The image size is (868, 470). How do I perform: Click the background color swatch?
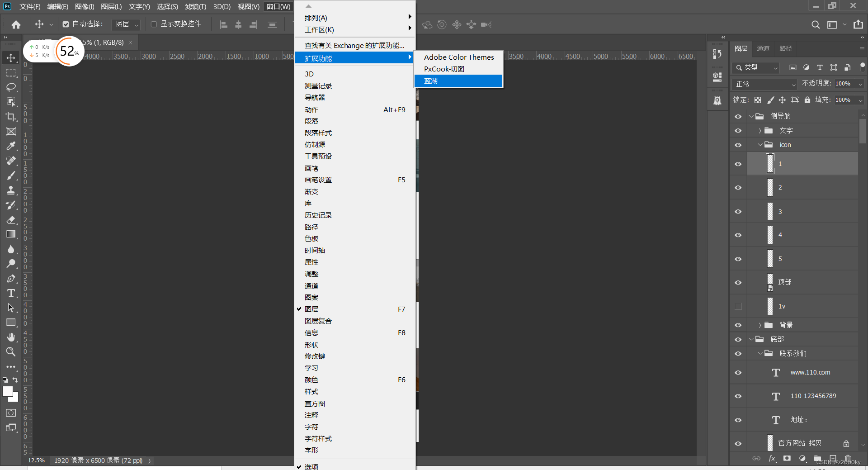pos(15,398)
